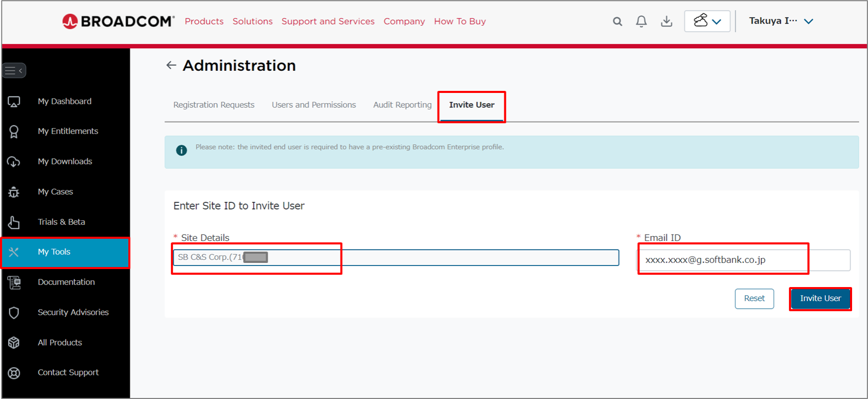Select My Tools in sidebar
The image size is (868, 399).
(x=65, y=252)
